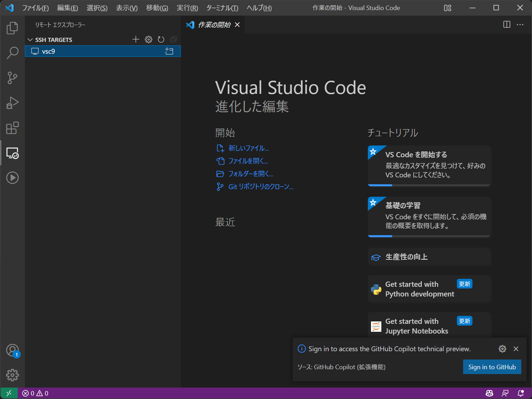
Task: Click the ソース: GitHub Copilot (拡張機能) text
Action: (x=342, y=367)
